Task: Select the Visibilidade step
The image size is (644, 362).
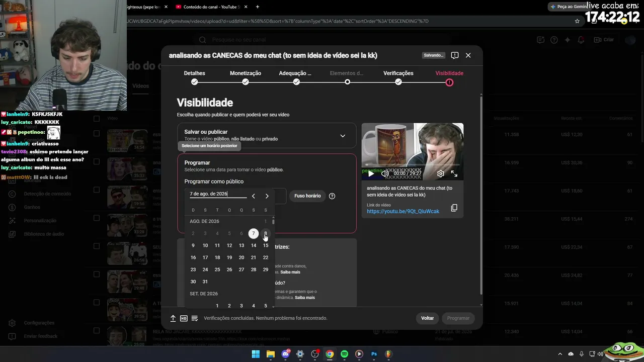Action: [x=449, y=77]
